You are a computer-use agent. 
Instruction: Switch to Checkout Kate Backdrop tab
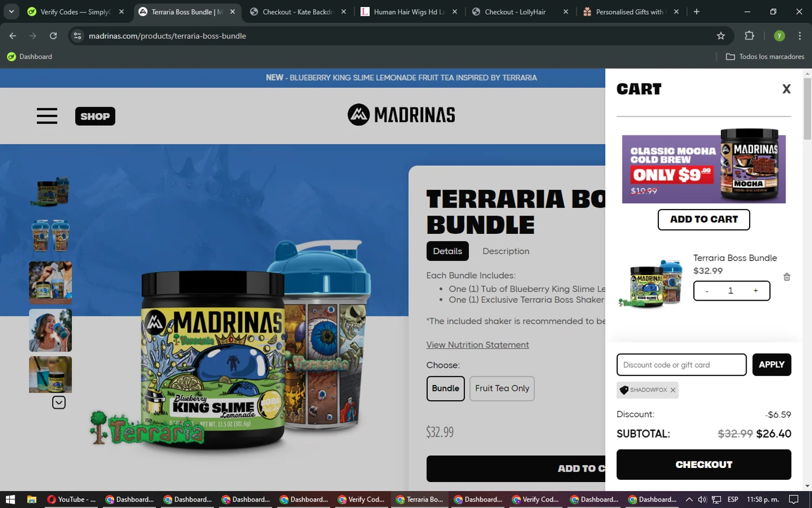point(298,11)
